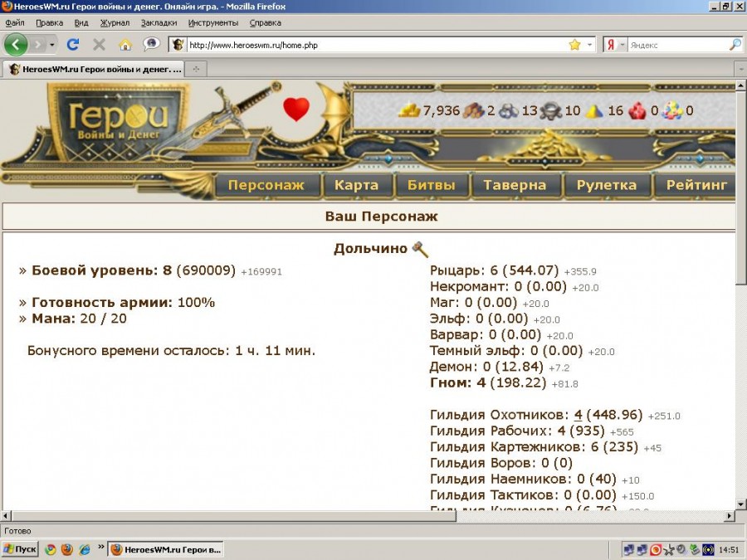The image size is (747, 560).
Task: Expand the quick launch overflow chevron
Action: pos(101,547)
